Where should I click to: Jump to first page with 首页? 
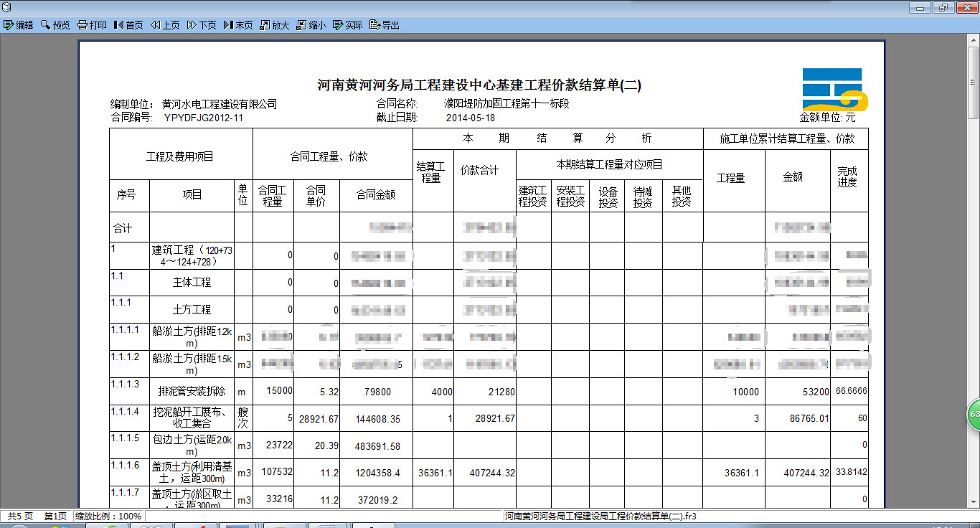[128, 25]
